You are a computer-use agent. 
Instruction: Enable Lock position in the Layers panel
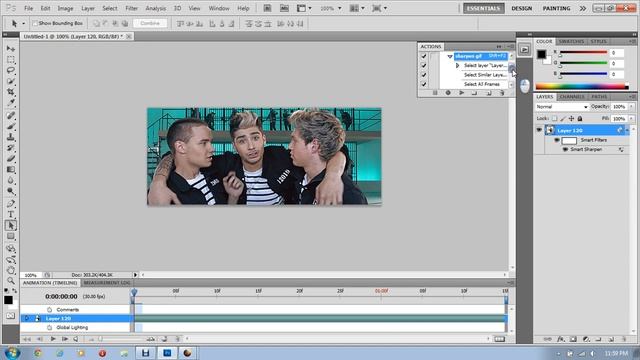(x=571, y=118)
